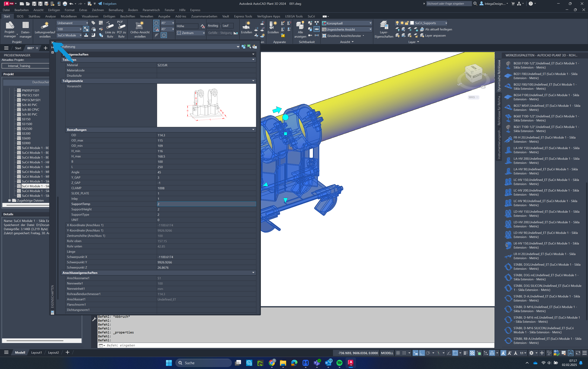
Task: Click the command line wrench customize icon
Action: pos(94,319)
